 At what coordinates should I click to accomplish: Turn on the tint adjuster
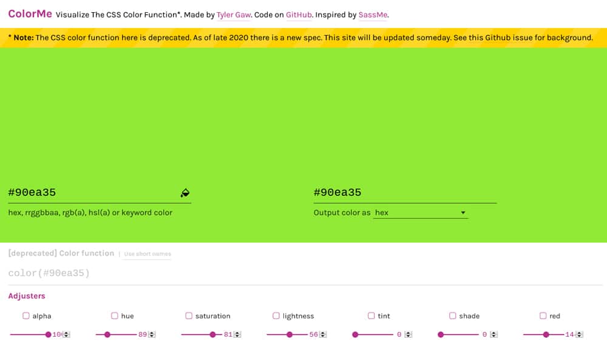pos(371,315)
